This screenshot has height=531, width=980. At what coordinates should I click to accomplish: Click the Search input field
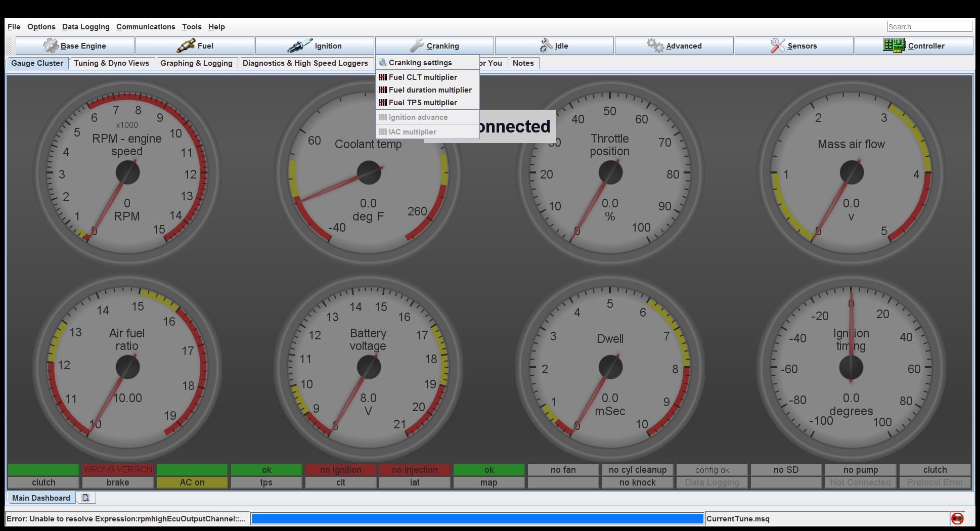[929, 27]
